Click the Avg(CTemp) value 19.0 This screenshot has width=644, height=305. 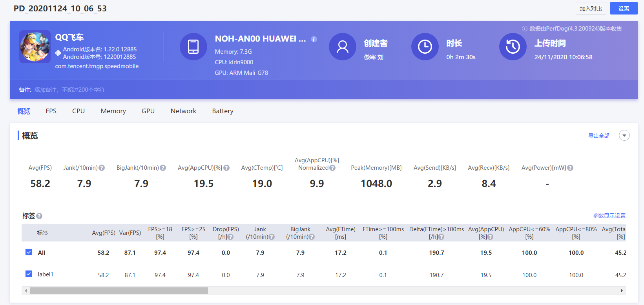click(x=262, y=183)
